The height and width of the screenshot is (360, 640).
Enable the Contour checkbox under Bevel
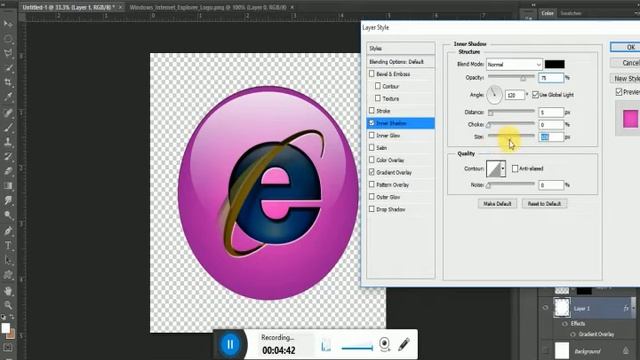coord(378,86)
